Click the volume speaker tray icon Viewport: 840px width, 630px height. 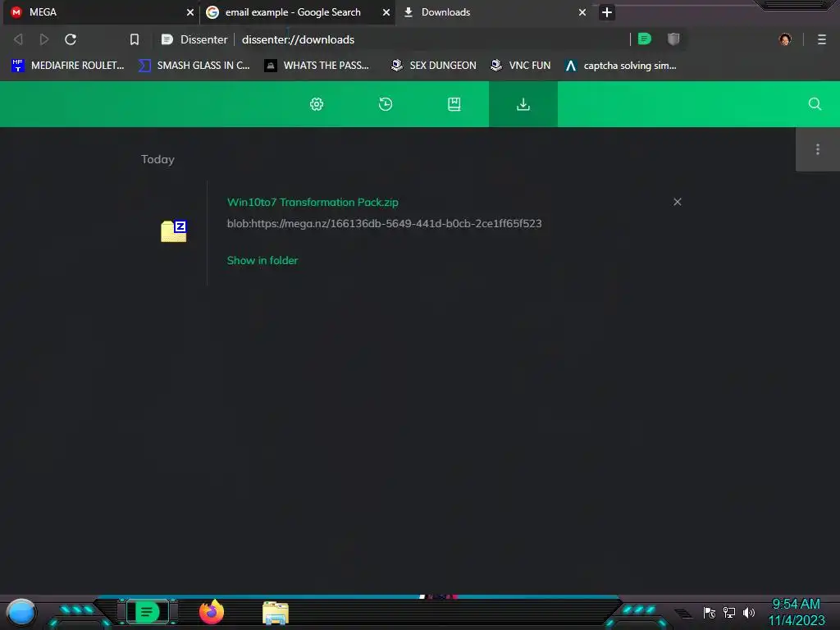[748, 612]
